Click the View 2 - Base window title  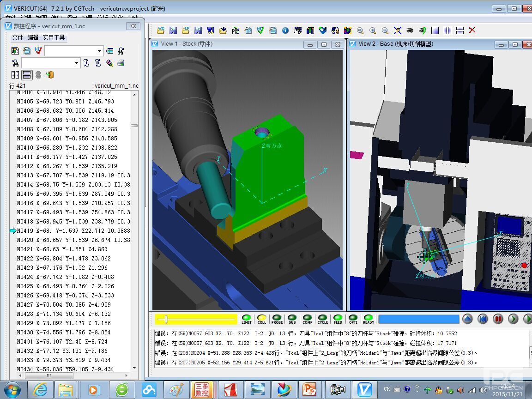(396, 44)
